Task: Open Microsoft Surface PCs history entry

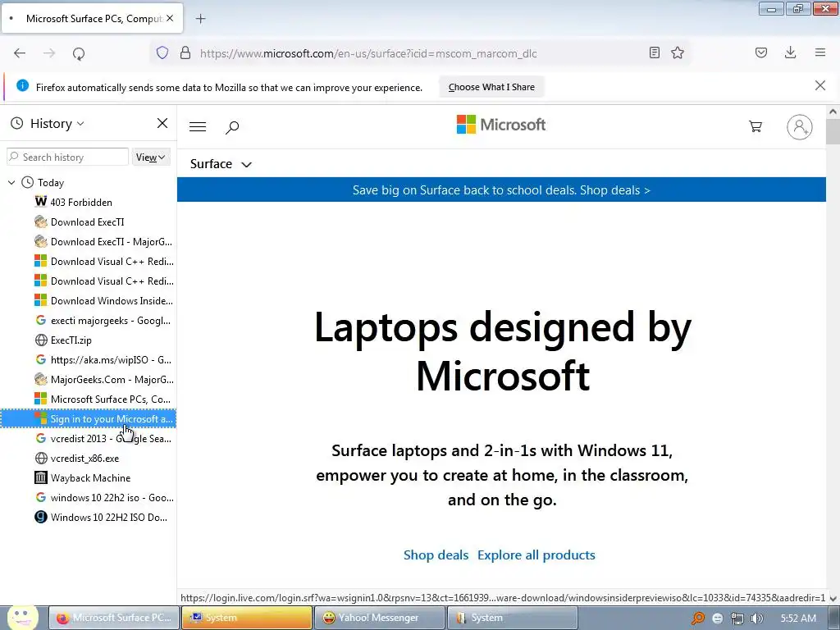Action: 88,399
